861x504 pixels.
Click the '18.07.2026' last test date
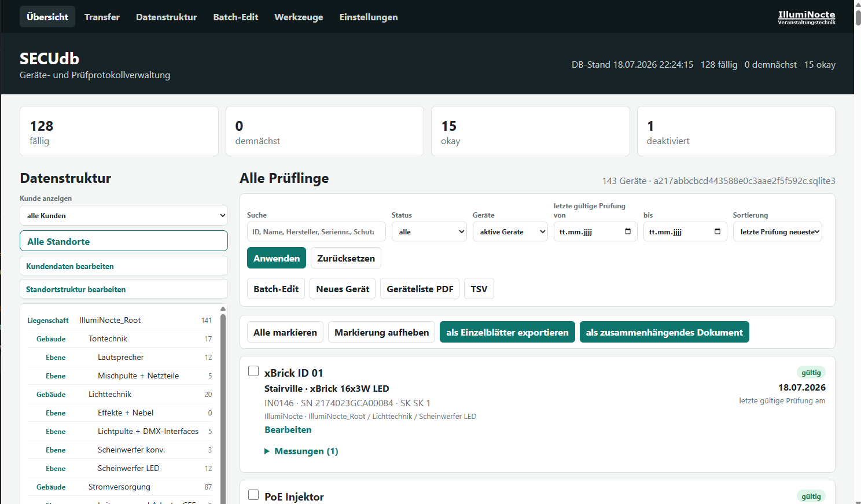click(802, 387)
